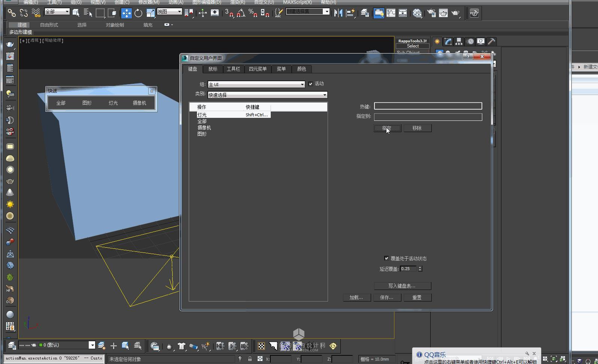Open the Mirror tool in toolbar
The image size is (598, 364).
(338, 13)
